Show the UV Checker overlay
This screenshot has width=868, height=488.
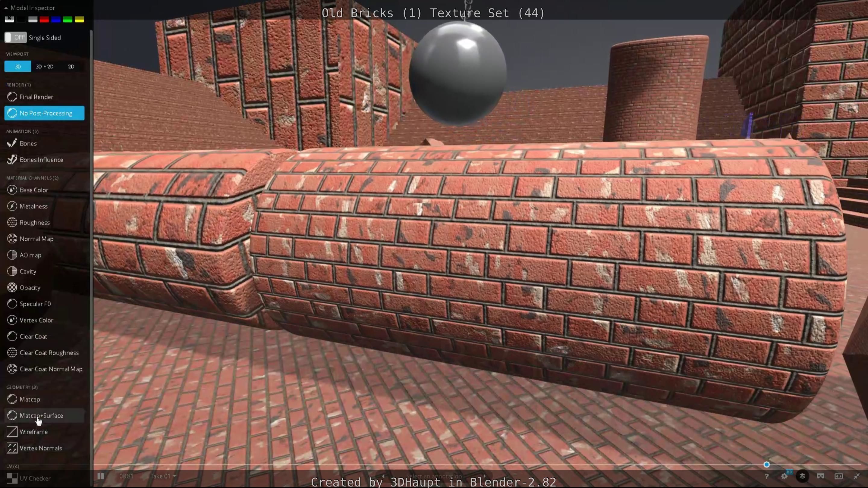click(x=35, y=478)
